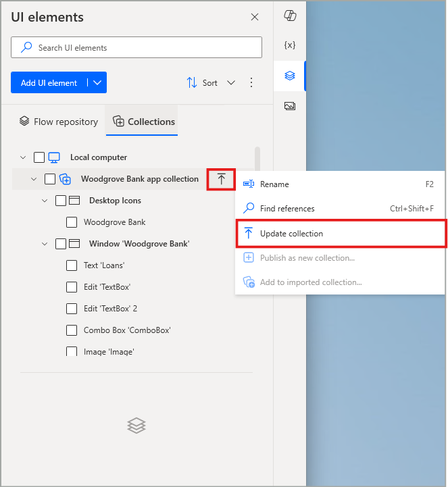448x487 pixels.
Task: Select the Combo Box 'ComboBox' tree item
Action: click(127, 330)
